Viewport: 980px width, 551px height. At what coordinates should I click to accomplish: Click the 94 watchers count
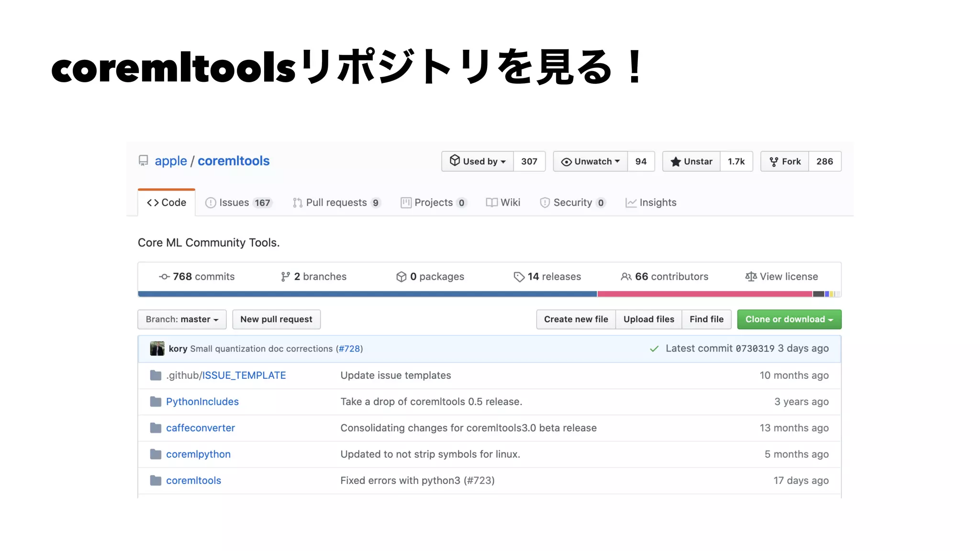[641, 162]
